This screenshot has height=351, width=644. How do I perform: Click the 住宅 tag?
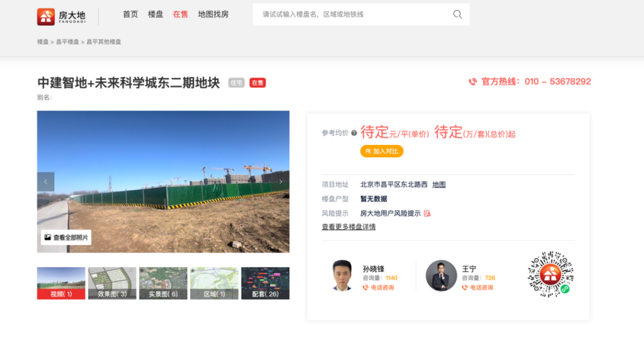tap(237, 83)
